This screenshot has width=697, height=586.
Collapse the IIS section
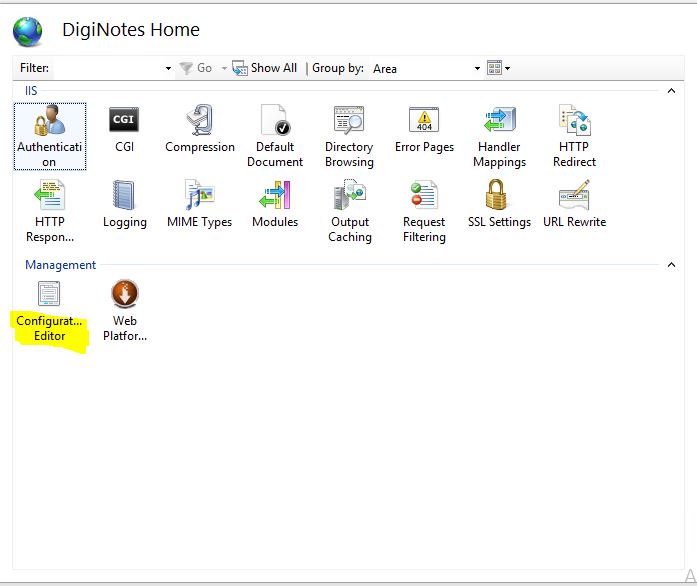[671, 91]
